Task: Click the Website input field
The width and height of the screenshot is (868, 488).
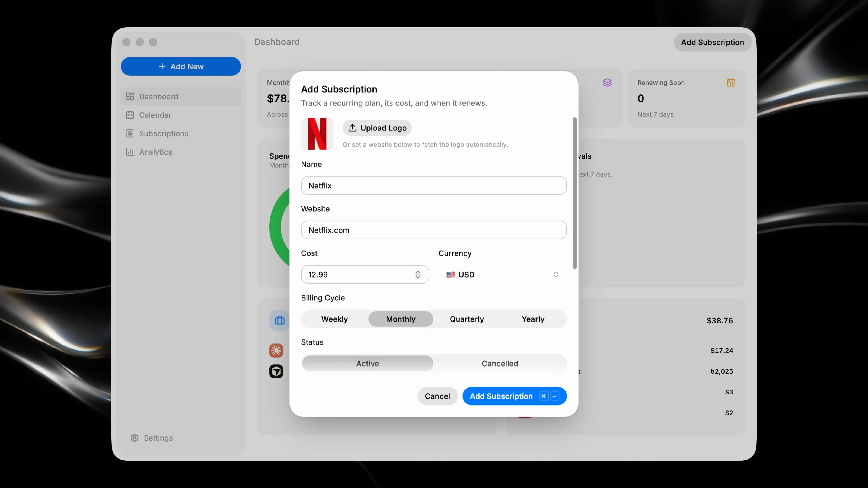Action: pos(434,230)
